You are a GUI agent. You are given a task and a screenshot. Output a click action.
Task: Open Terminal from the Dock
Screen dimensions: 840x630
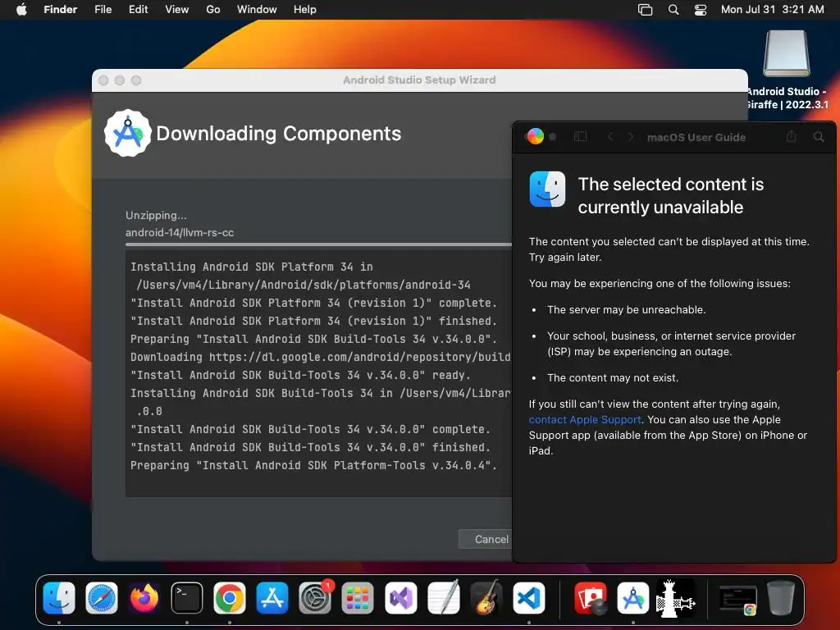pyautogui.click(x=187, y=598)
